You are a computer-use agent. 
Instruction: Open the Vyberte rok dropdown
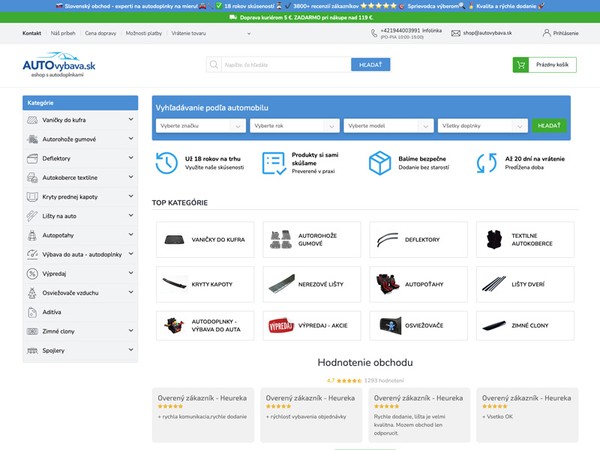294,126
